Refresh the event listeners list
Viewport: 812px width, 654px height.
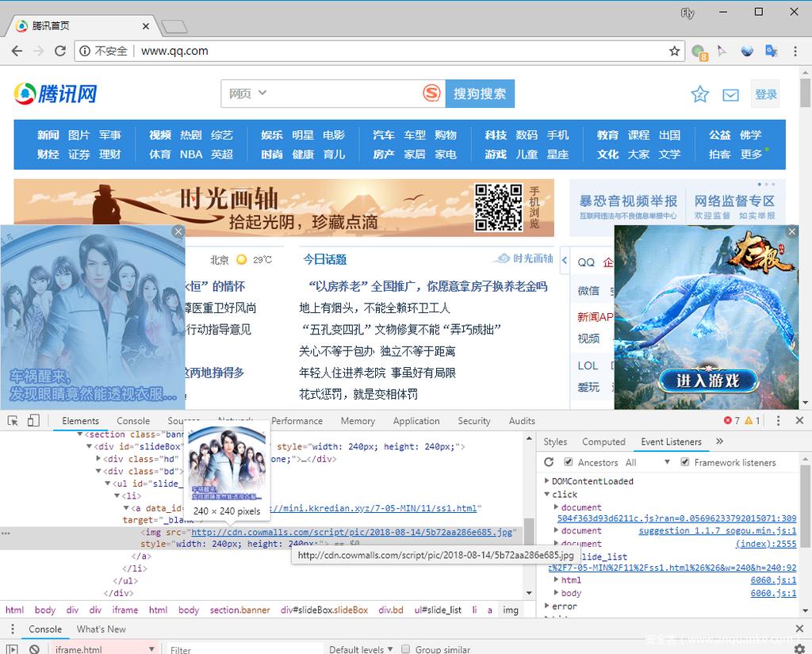point(549,462)
